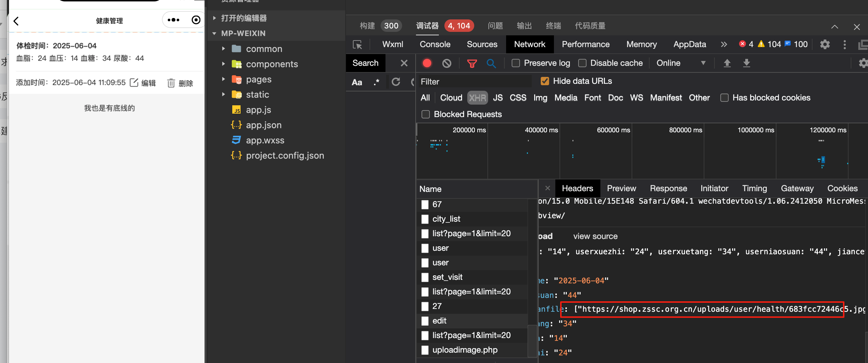Click the back arrow in the 健康管理 header
This screenshot has height=363, width=868.
point(16,21)
